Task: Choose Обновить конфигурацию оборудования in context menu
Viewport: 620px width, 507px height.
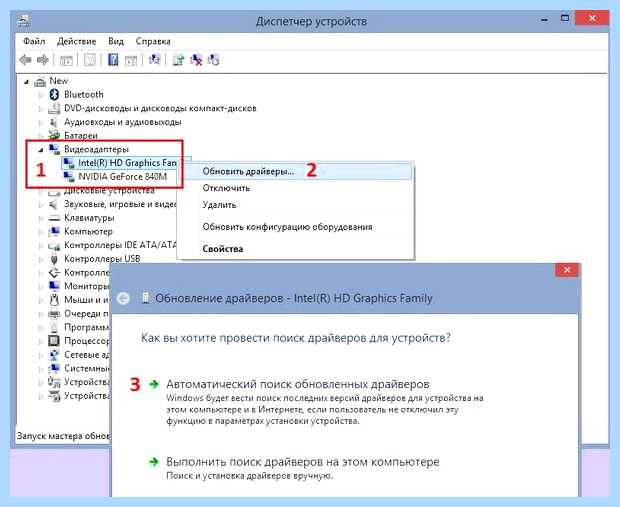Action: click(295, 227)
